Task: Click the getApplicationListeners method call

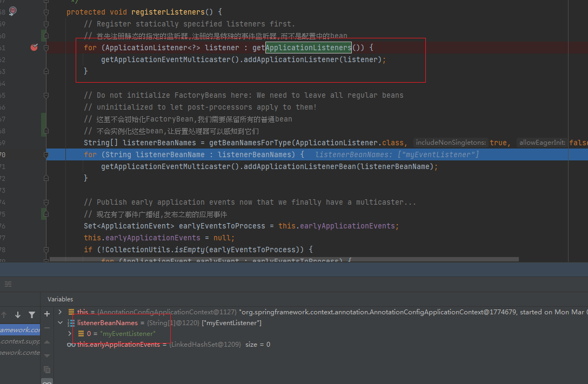Action: click(x=308, y=48)
